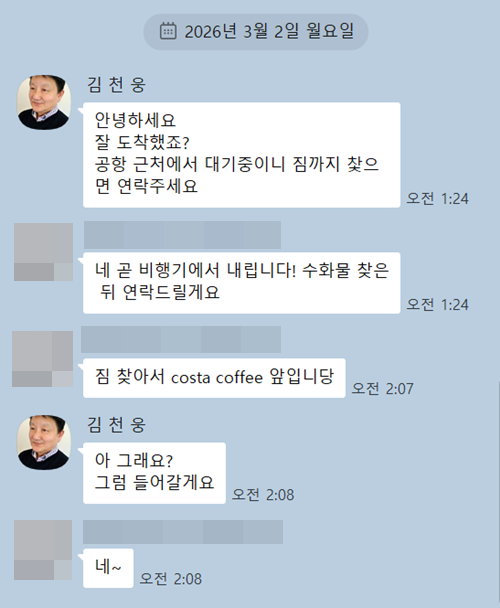Open blurred avatar beside costa coffee message

click(x=42, y=359)
